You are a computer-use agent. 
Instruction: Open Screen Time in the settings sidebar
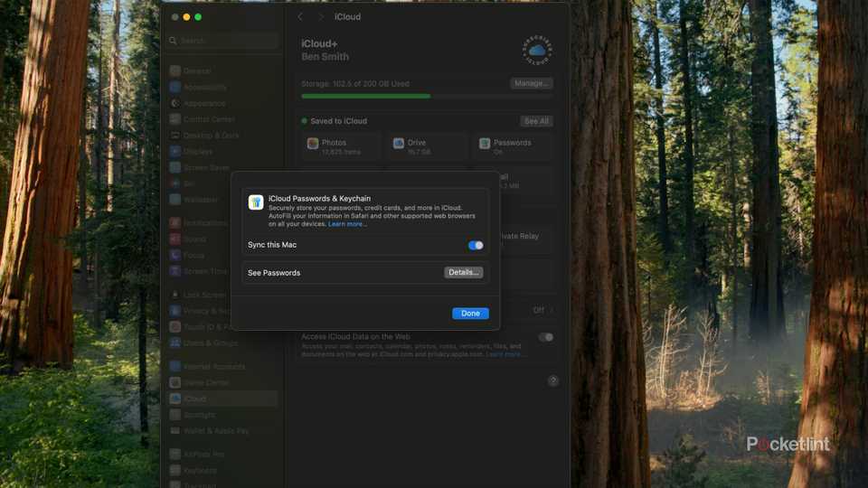coord(199,271)
